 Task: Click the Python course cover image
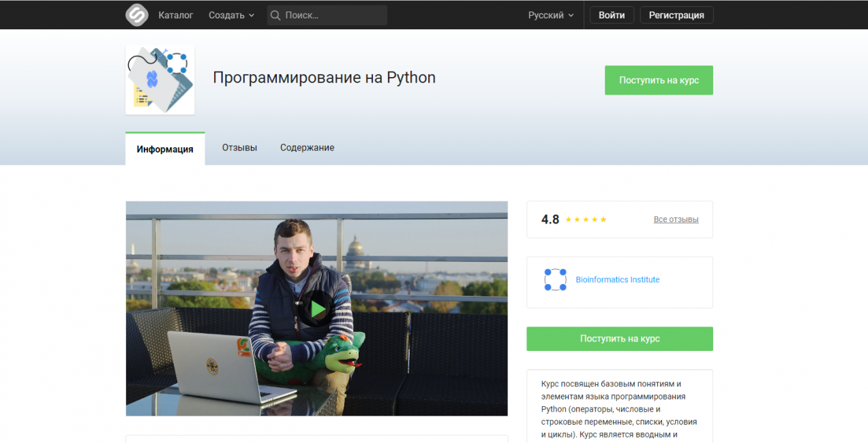coord(160,80)
